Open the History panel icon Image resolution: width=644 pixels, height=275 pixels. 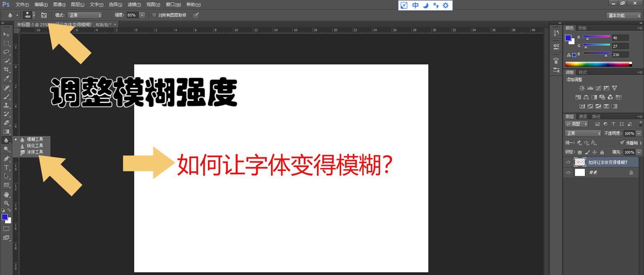[x=556, y=33]
